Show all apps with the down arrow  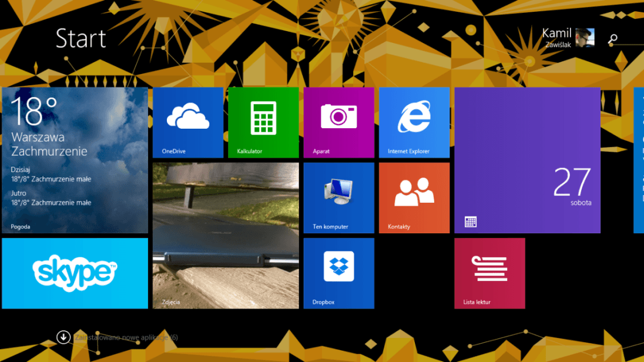coord(63,337)
